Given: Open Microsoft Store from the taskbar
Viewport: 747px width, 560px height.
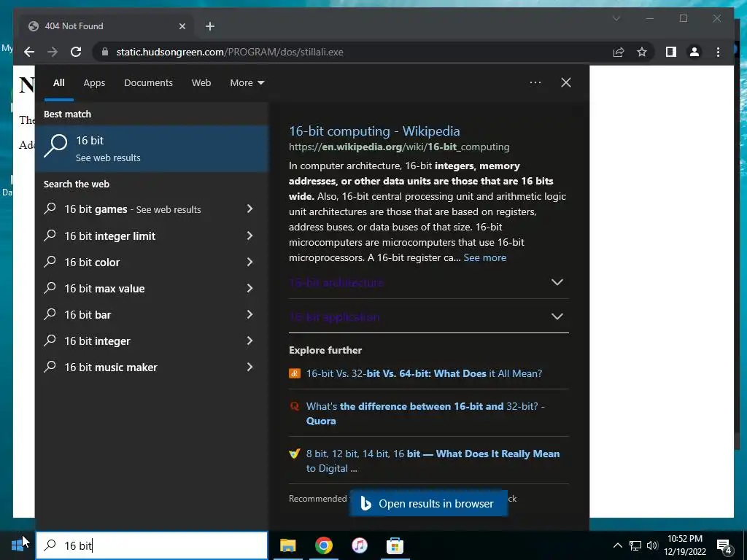Looking at the screenshot, I should pos(395,545).
